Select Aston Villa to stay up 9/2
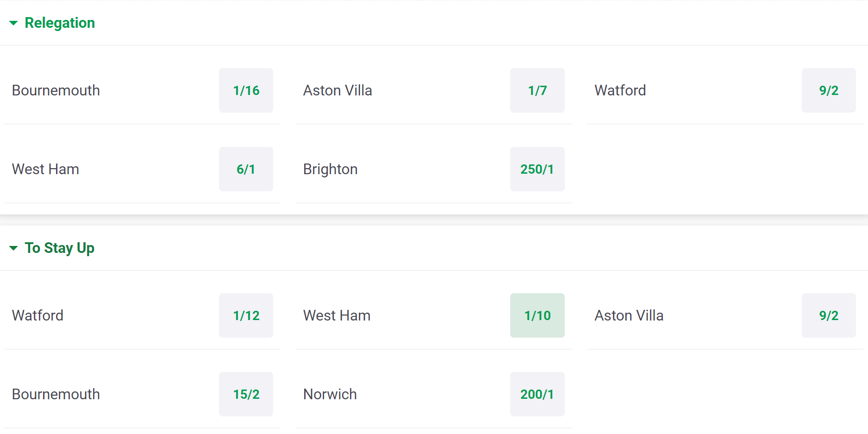 [x=829, y=315]
